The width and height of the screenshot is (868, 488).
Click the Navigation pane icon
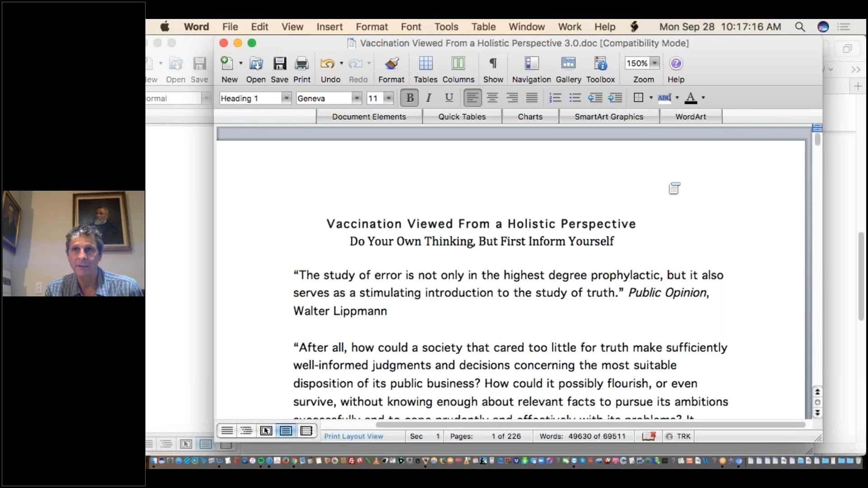[532, 64]
